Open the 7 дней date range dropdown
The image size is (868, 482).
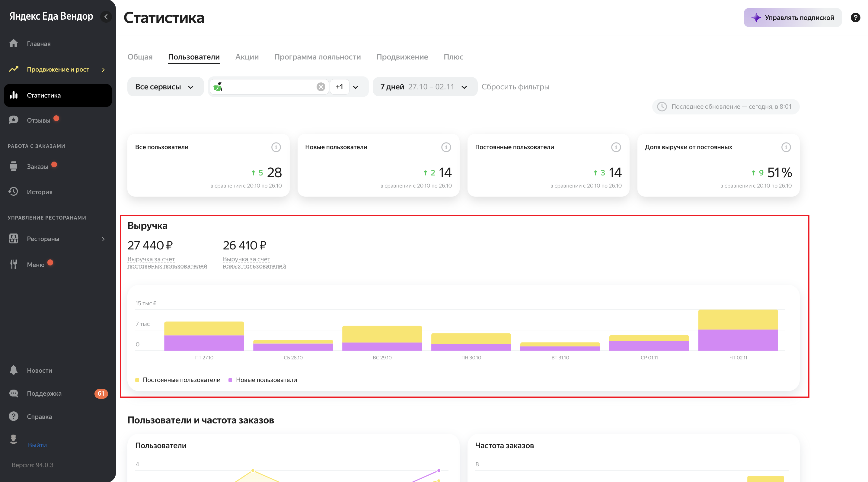coord(424,87)
